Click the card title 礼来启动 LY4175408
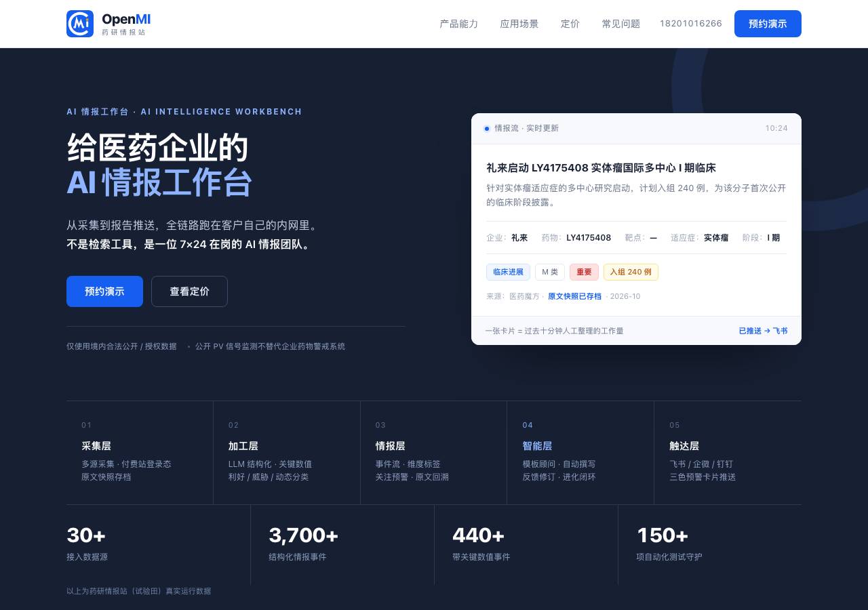Image resolution: width=868 pixels, height=610 pixels. click(601, 168)
